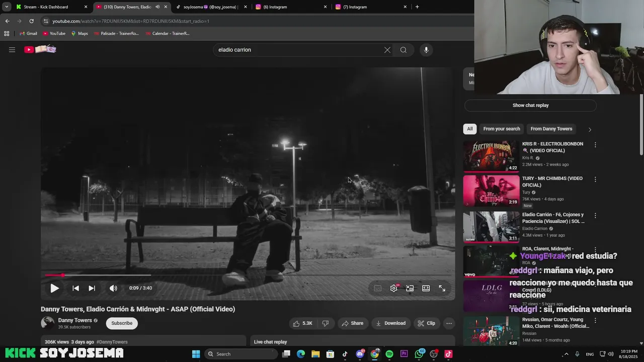The image size is (644, 362).
Task: Select From Danny Towers chip
Action: point(551,129)
